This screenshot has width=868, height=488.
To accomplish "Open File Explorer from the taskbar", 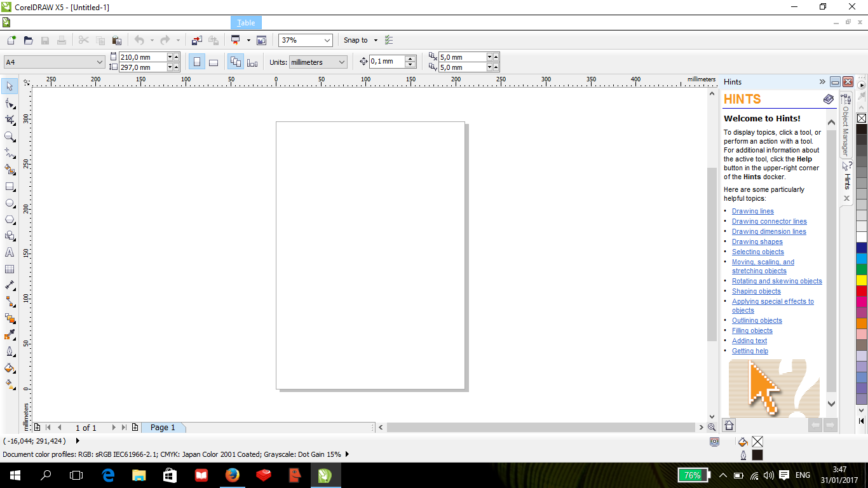I will [139, 475].
